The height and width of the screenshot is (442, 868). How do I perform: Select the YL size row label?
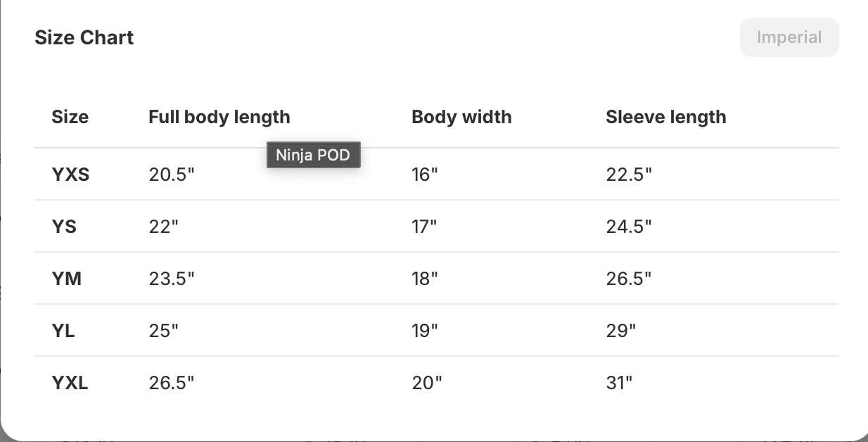[63, 331]
